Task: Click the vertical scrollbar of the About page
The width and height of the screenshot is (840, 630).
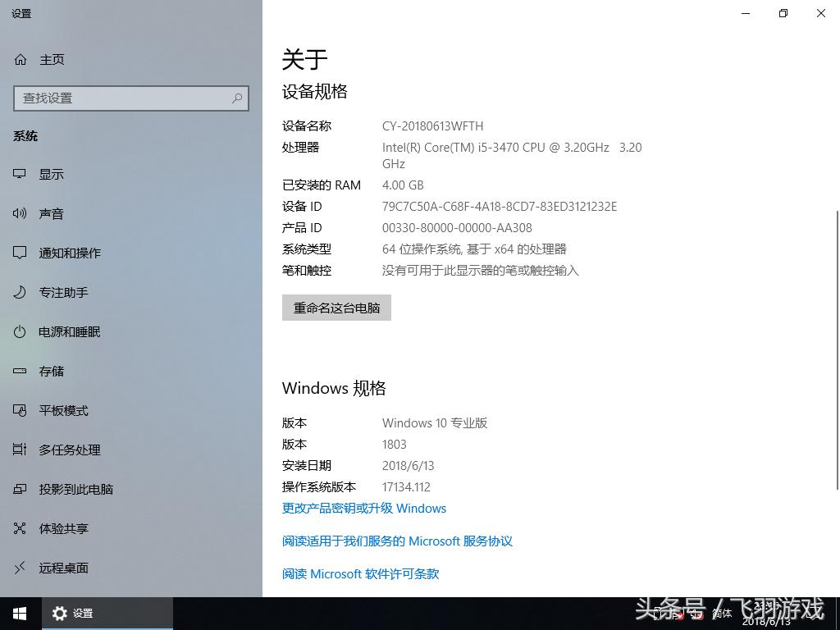Action: click(x=838, y=351)
